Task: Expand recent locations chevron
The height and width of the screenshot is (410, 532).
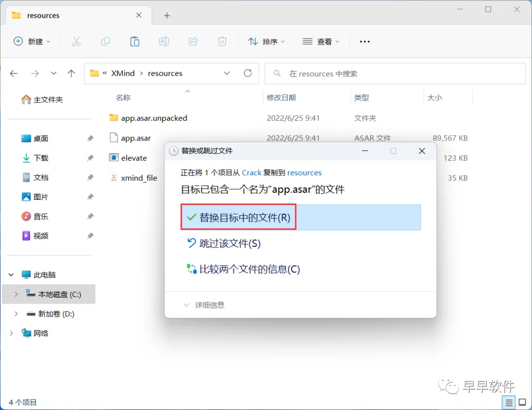Action: tap(54, 73)
